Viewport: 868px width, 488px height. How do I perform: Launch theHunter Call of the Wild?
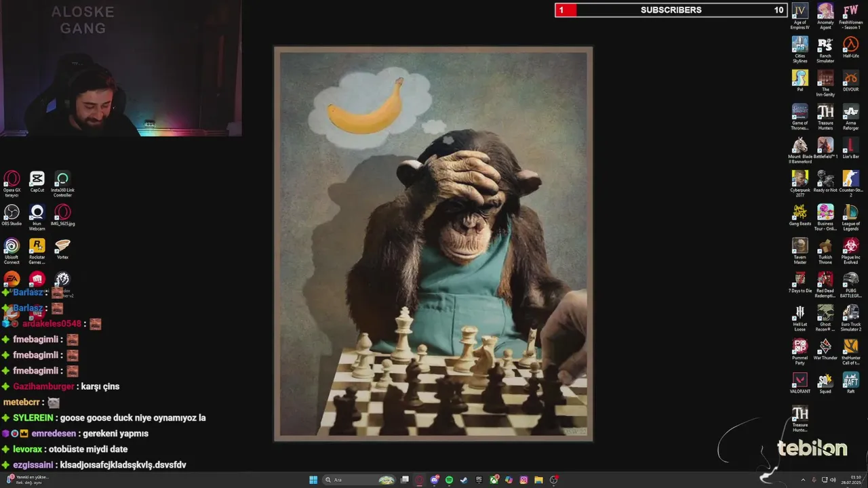point(850,351)
